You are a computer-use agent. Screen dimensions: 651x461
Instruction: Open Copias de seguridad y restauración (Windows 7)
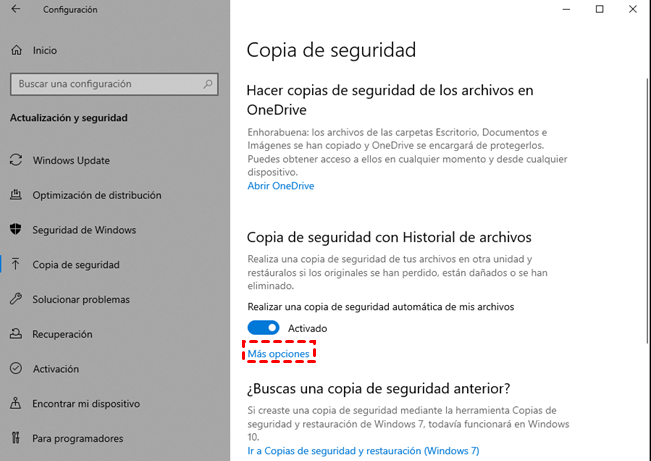[x=363, y=451]
